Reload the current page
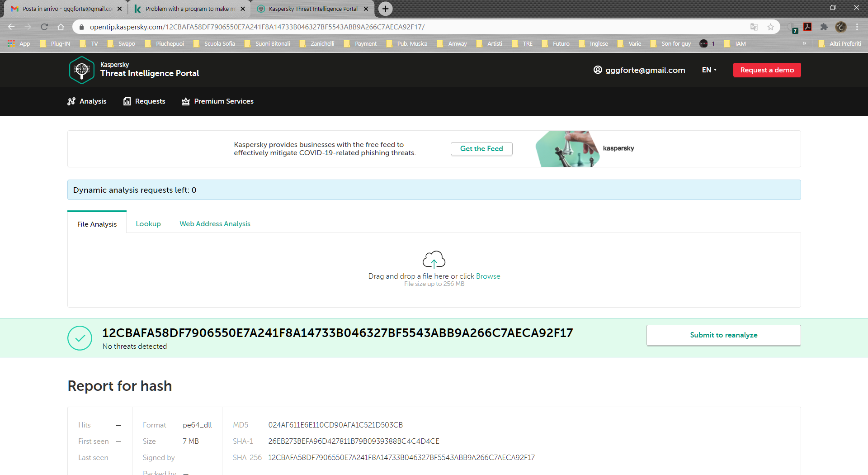This screenshot has height=475, width=868. click(x=44, y=27)
